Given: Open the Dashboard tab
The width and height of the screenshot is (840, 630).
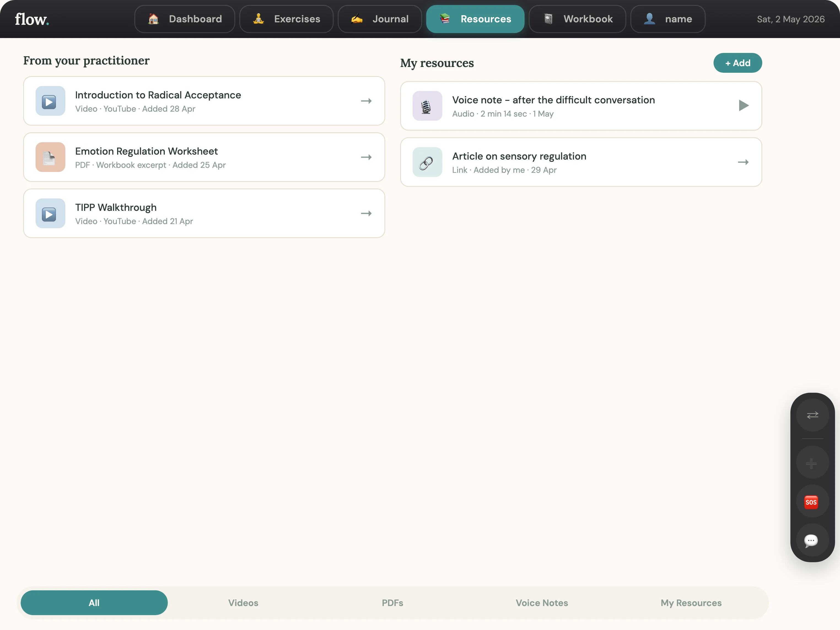Looking at the screenshot, I should [185, 19].
